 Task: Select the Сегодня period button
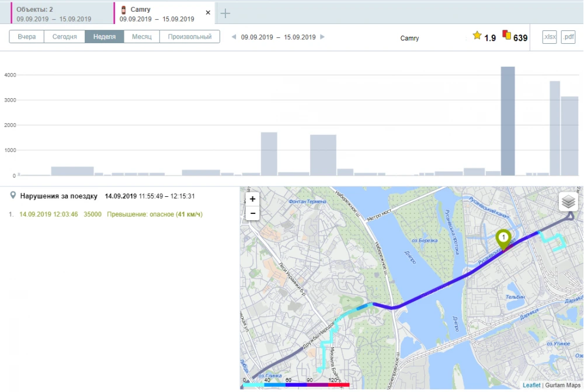point(64,37)
